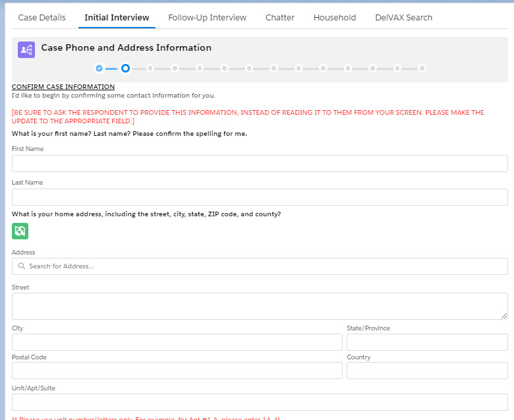Focus the State/Province field
The width and height of the screenshot is (514, 420).
coord(427,342)
